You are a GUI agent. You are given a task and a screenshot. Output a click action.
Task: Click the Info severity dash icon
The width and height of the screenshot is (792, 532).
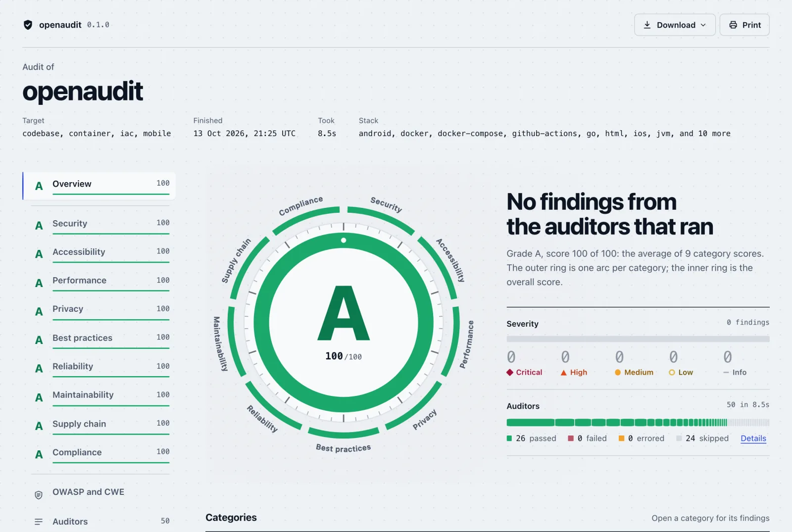(726, 373)
